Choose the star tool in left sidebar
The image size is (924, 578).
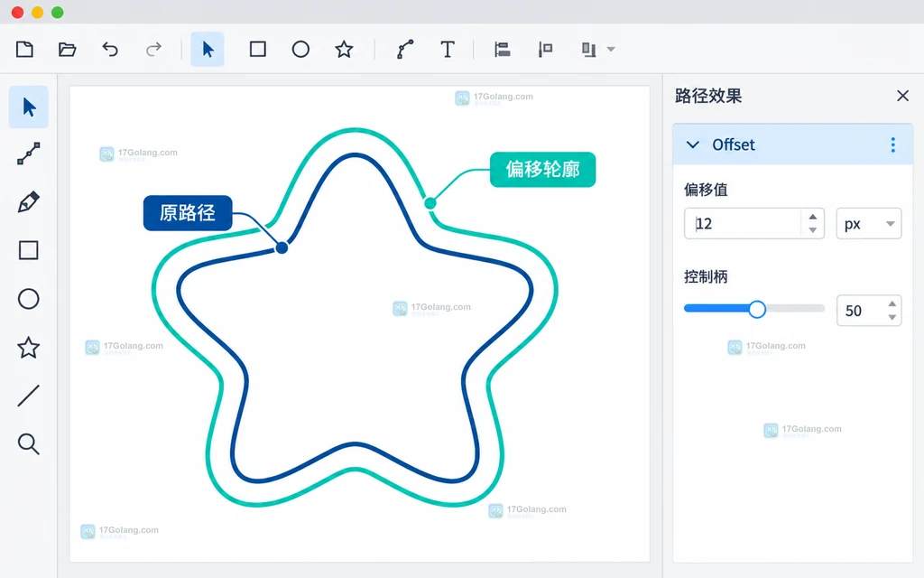[28, 348]
